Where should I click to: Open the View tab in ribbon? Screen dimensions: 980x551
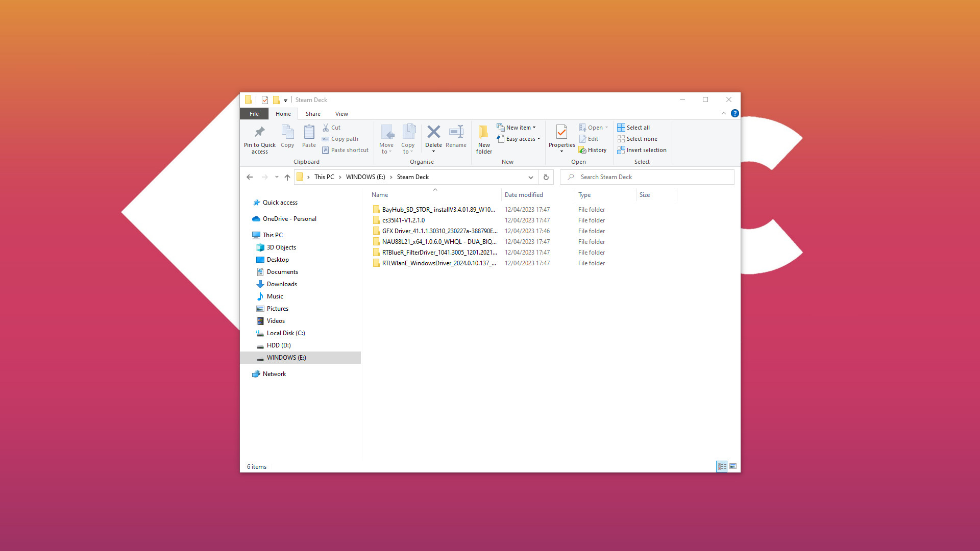tap(341, 113)
